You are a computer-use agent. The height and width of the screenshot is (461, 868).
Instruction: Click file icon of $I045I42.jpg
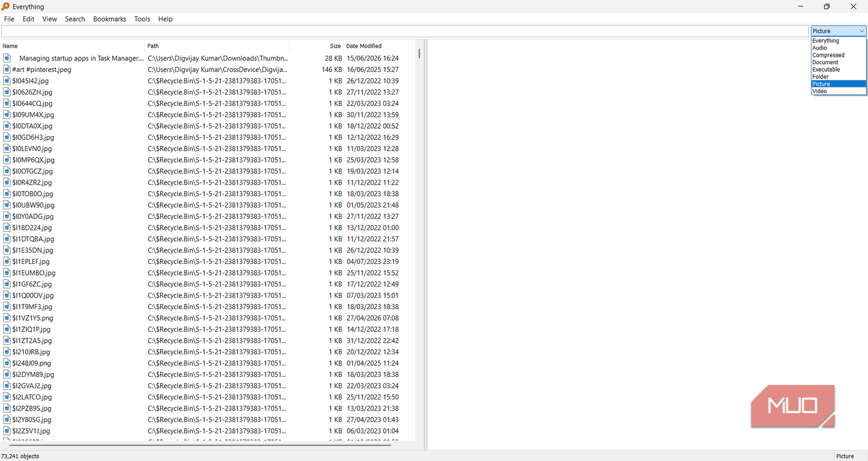[7, 81]
